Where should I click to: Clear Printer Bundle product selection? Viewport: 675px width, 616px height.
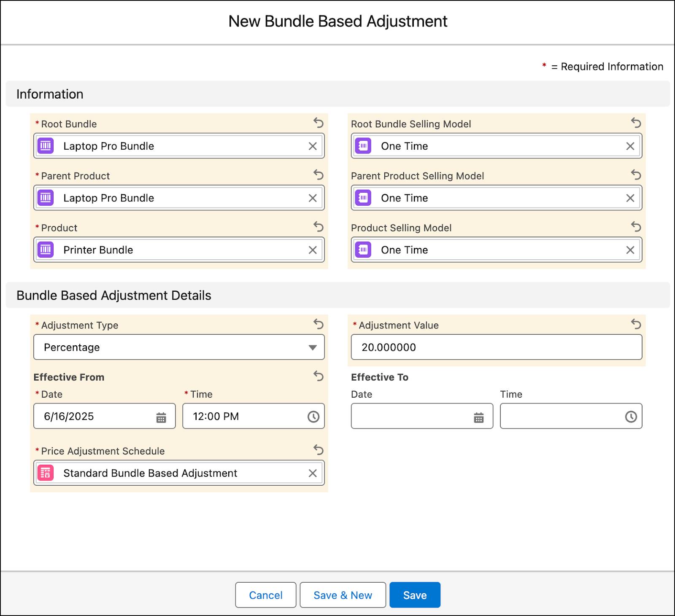(x=313, y=250)
